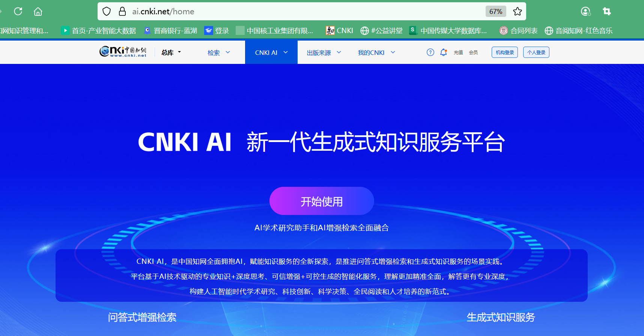Click the 开始使用 start button
The height and width of the screenshot is (336, 644).
[x=322, y=201]
